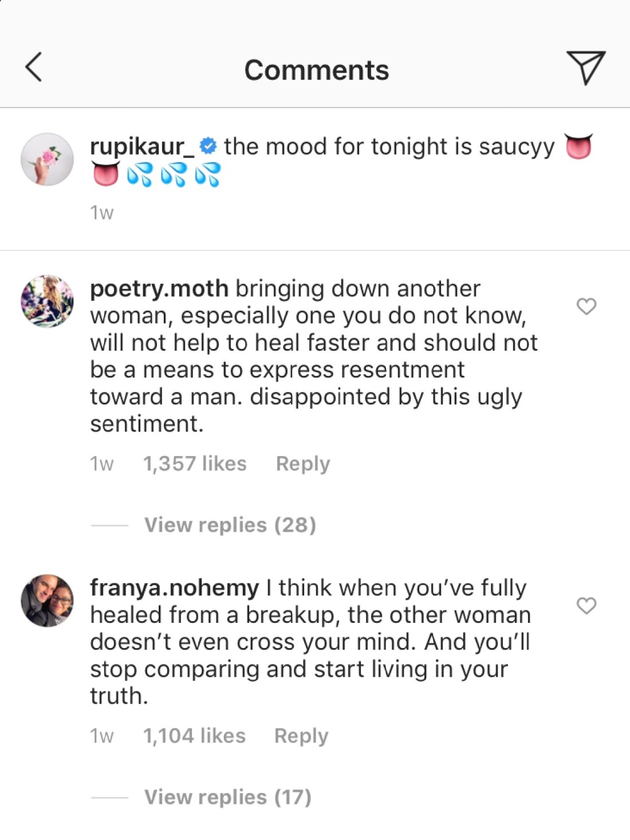
Task: Like the franya.nohemy comment
Action: tap(586, 606)
